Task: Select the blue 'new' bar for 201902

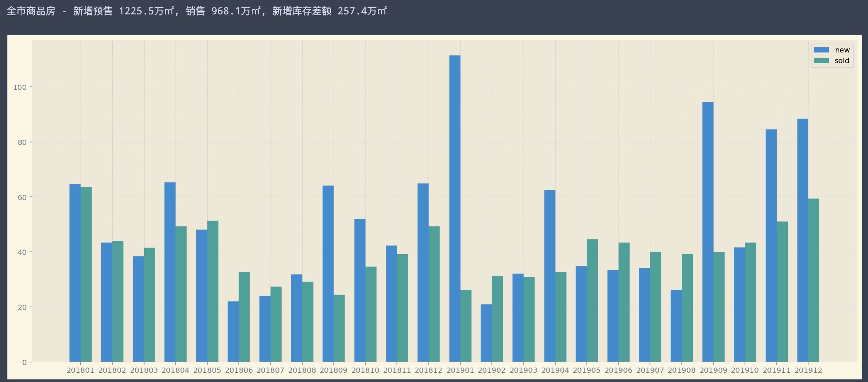Action: [486, 333]
